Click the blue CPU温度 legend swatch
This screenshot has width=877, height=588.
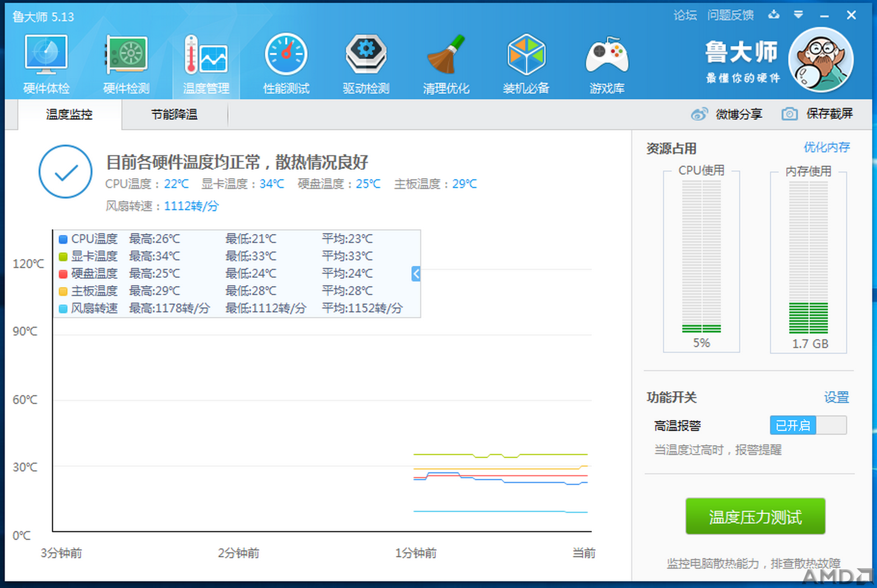click(63, 239)
